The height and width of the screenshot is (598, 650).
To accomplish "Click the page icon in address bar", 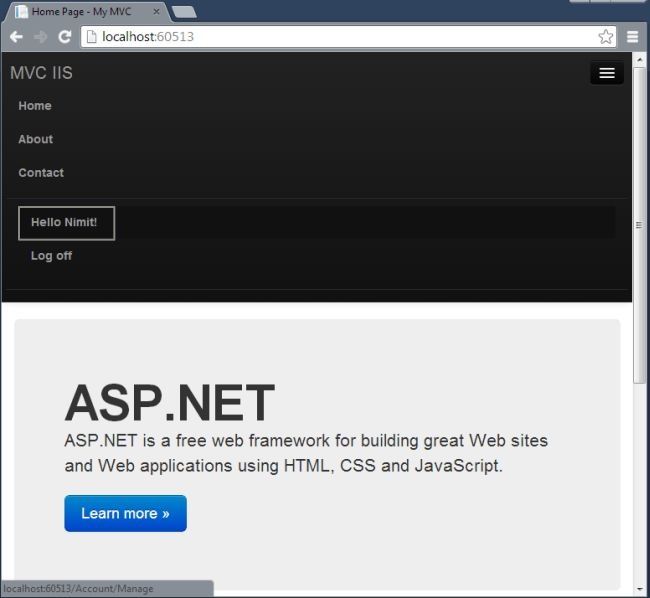I will tap(91, 37).
